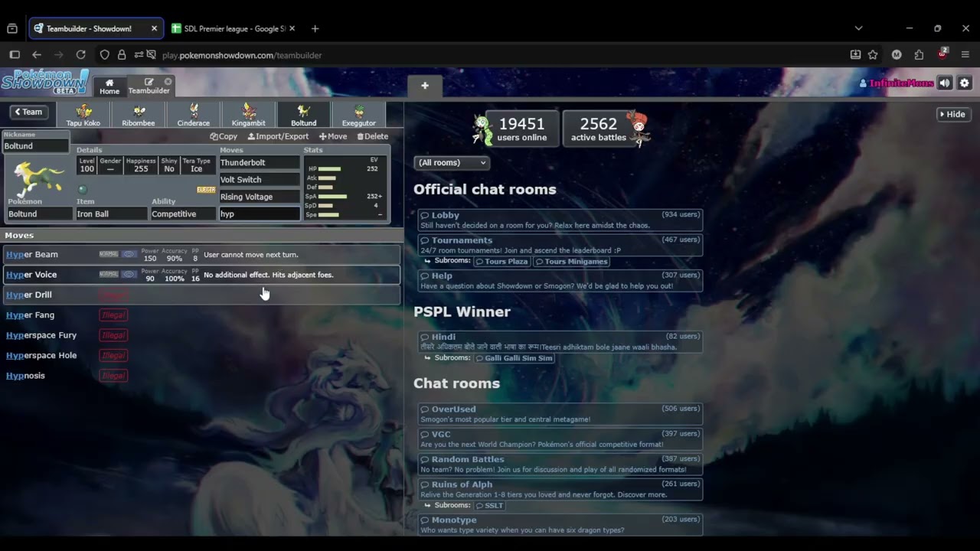Choose Hypnosis from move results
Viewport: 980px width, 551px height.
(201, 376)
